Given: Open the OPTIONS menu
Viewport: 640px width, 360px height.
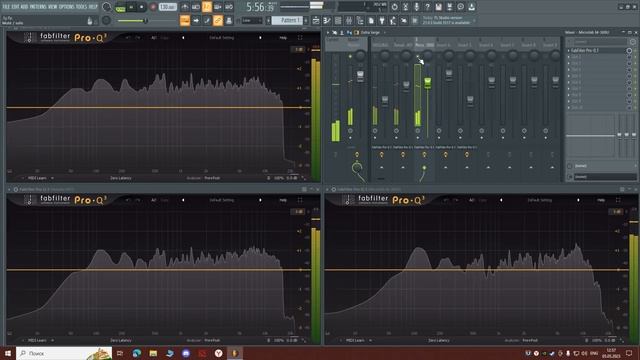Looking at the screenshot, I should click(x=67, y=7).
